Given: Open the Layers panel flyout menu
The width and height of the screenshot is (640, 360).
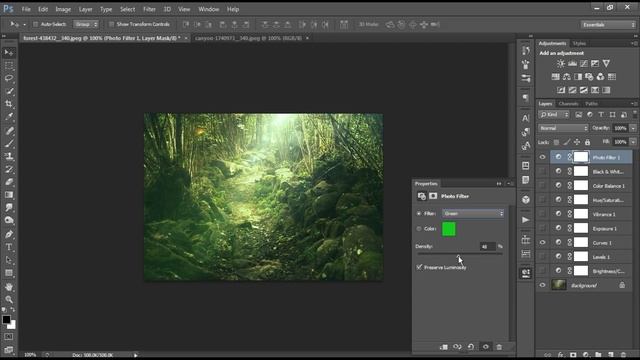Looking at the screenshot, I should pyautogui.click(x=634, y=104).
